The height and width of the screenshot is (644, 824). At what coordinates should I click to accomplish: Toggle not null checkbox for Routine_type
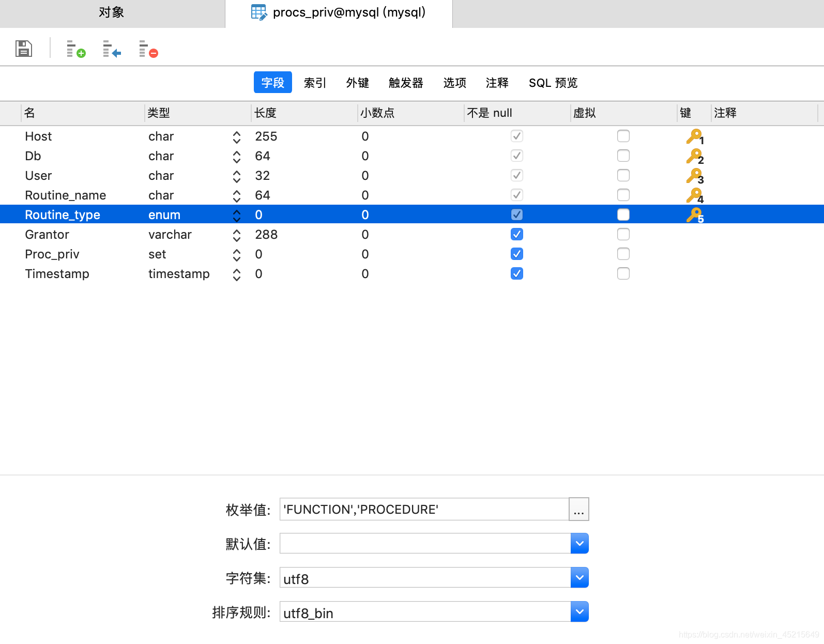click(x=517, y=214)
